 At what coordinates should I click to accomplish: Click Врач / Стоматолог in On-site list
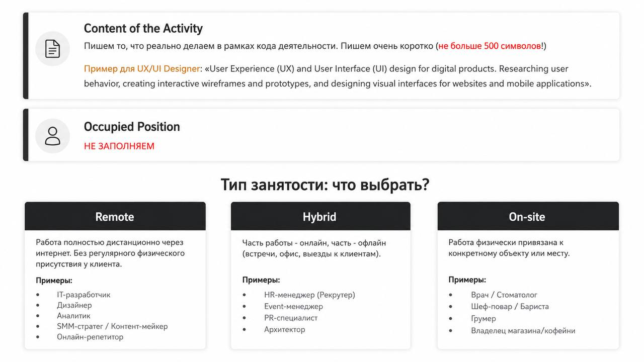pos(504,295)
